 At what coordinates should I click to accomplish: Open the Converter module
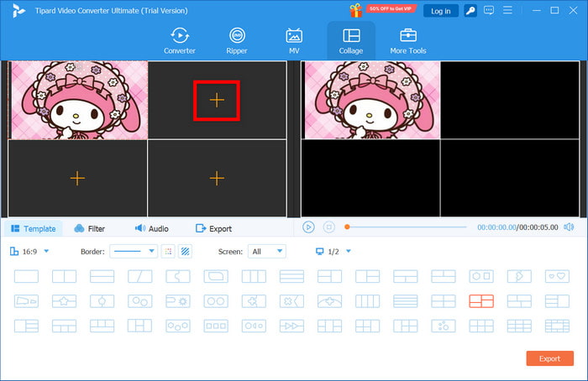179,41
